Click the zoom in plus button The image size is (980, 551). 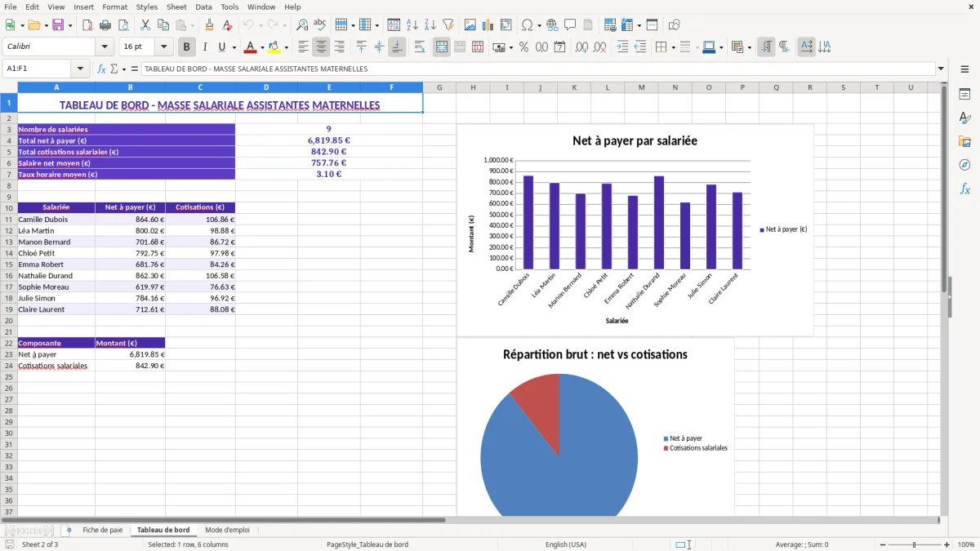947,544
